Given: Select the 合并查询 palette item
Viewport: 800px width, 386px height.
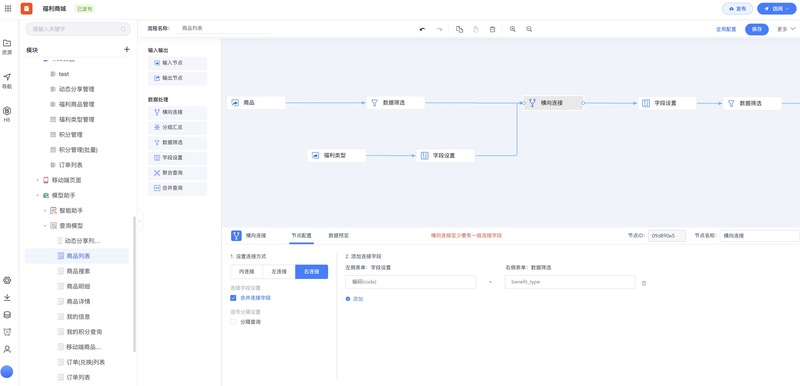Looking at the screenshot, I should click(x=178, y=188).
